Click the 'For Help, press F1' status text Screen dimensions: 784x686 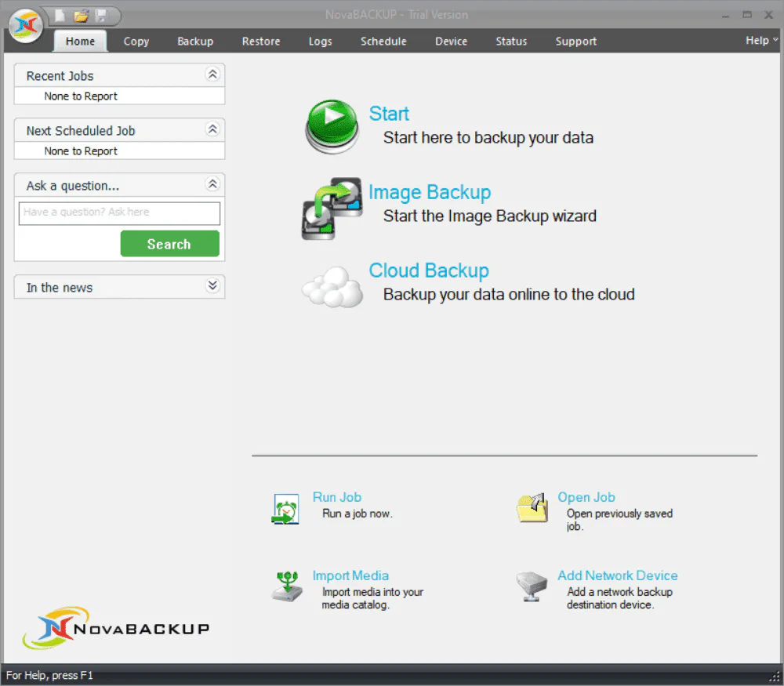[x=49, y=676]
